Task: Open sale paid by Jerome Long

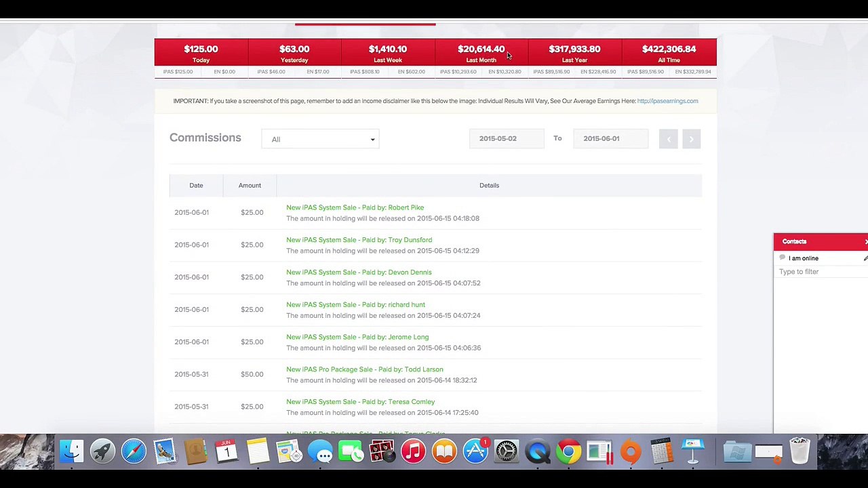Action: pyautogui.click(x=357, y=337)
